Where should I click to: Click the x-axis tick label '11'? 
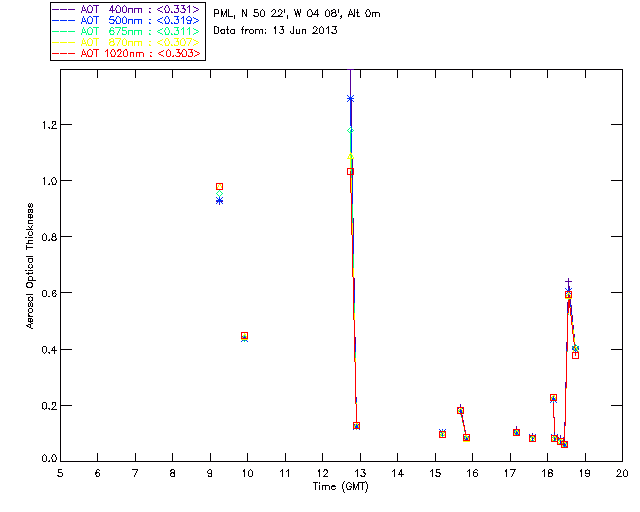click(x=285, y=473)
